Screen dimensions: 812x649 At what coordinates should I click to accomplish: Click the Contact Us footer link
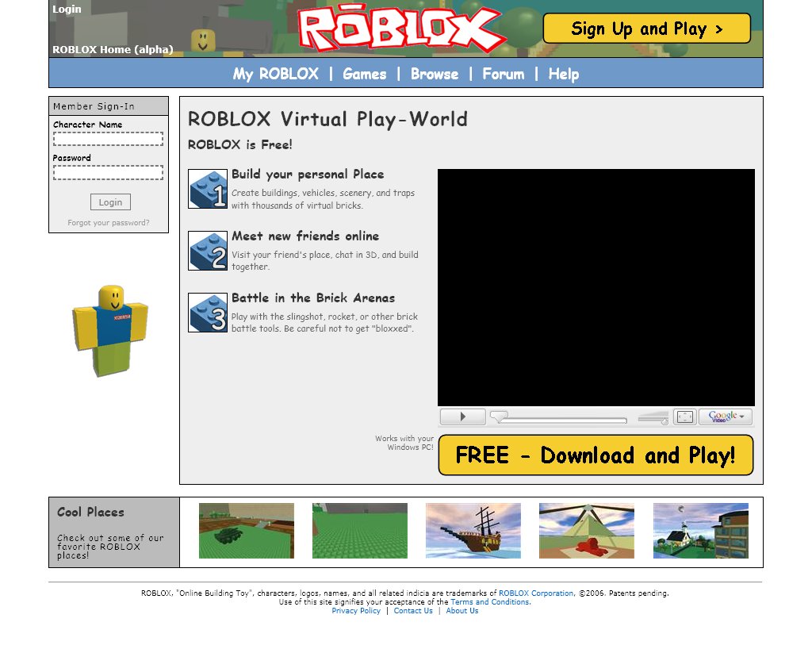[412, 611]
